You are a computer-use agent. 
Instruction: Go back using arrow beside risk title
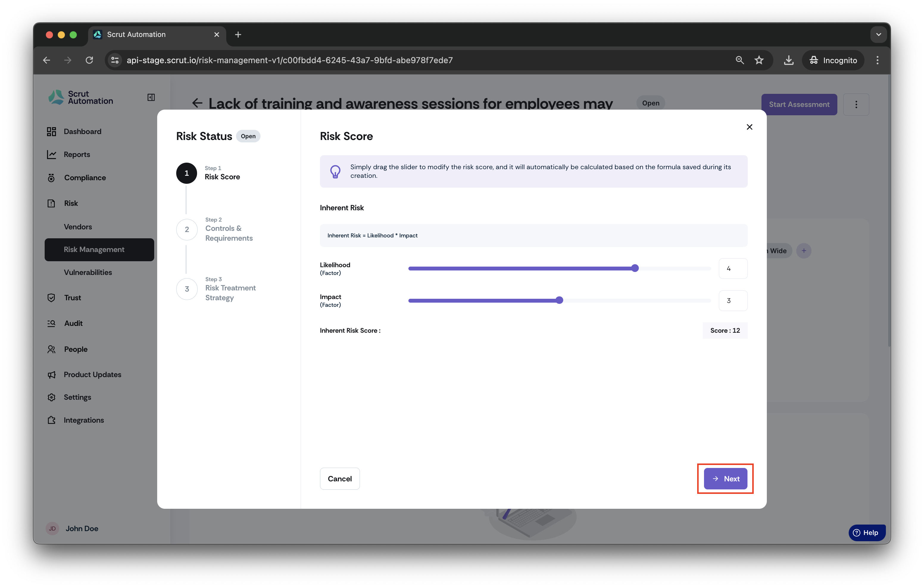[x=197, y=103]
